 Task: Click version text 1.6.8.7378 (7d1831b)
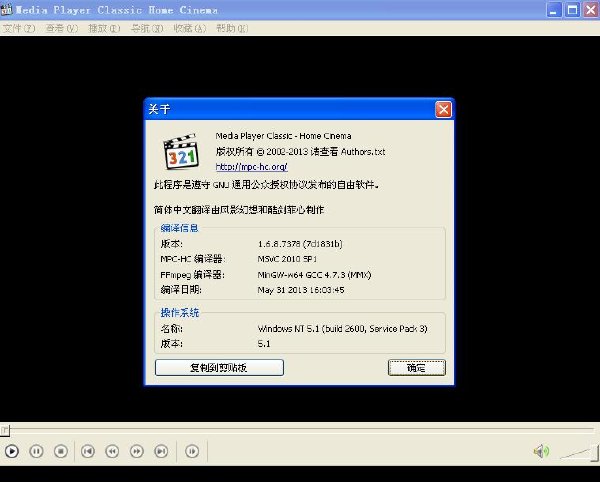300,244
